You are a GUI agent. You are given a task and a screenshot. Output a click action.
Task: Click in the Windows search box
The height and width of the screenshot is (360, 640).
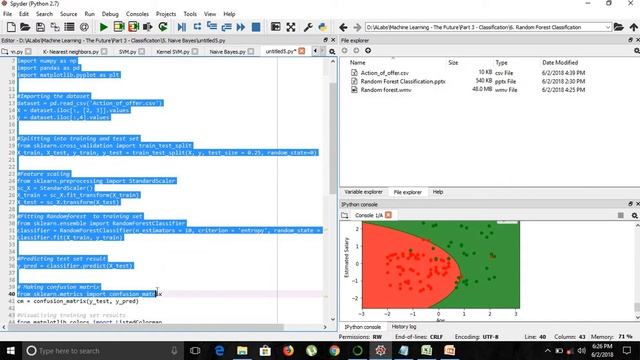[x=101, y=351]
